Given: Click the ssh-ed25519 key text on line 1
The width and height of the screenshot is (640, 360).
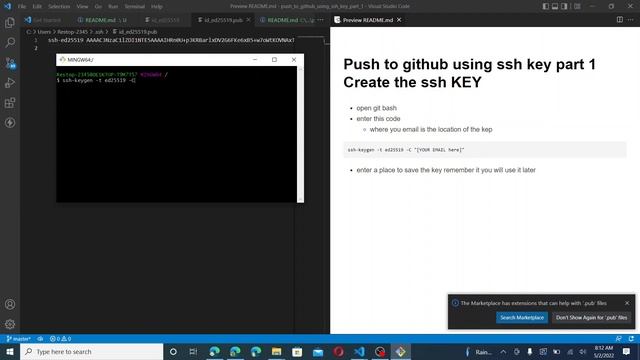Looking at the screenshot, I should 171,40.
